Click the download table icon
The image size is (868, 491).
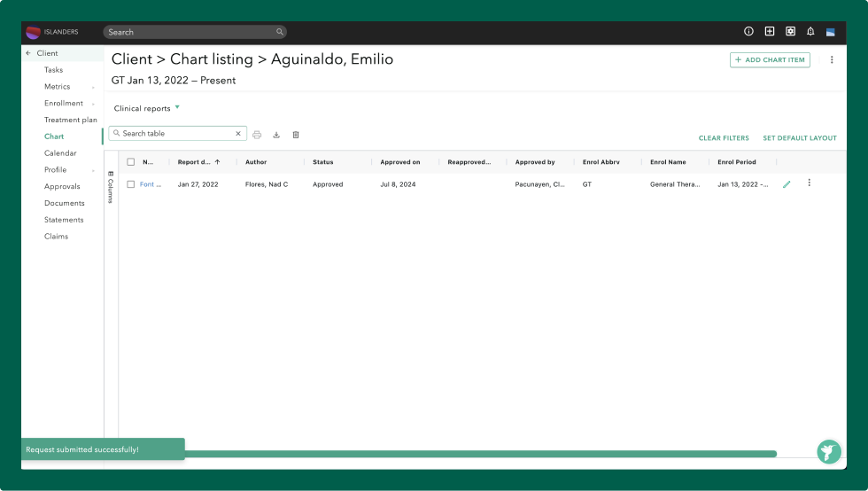click(x=276, y=135)
